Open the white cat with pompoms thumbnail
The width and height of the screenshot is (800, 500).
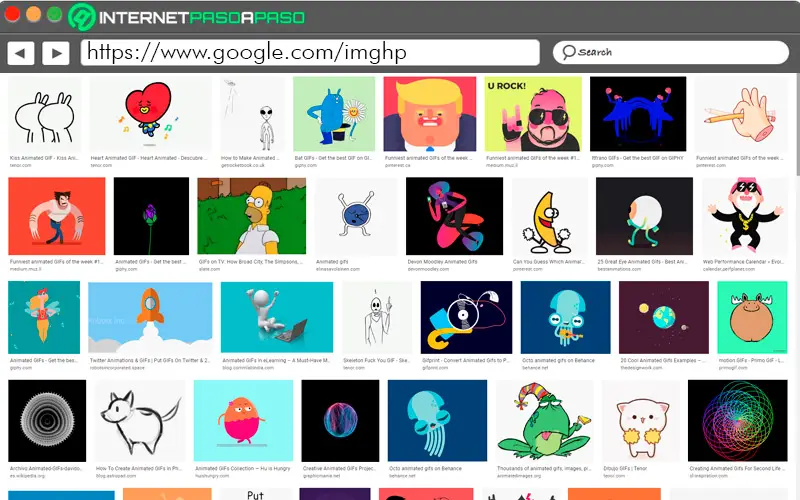tap(641, 420)
